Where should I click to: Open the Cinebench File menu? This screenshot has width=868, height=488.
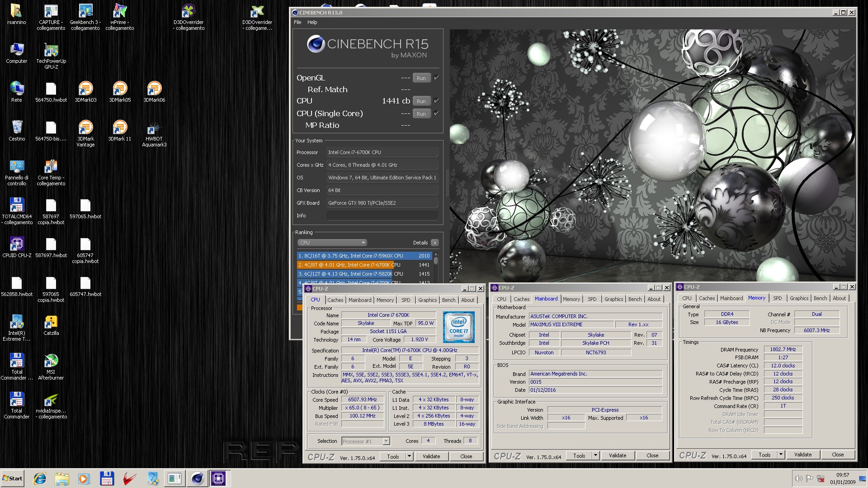coord(297,22)
